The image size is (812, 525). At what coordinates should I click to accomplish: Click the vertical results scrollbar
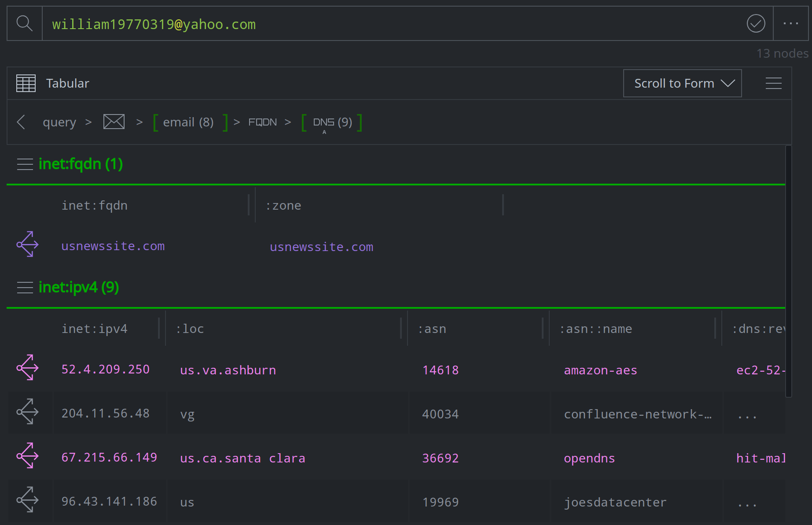click(x=788, y=271)
